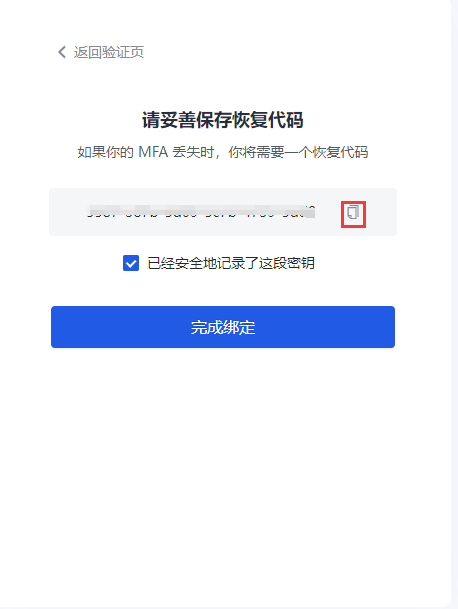
Task: Toggle the blue checked box above 完成绑定
Action: (x=131, y=263)
